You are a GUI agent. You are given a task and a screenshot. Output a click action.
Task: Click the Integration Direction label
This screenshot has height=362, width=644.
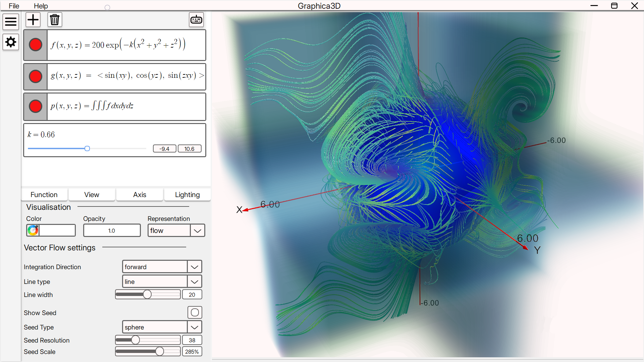click(x=52, y=267)
